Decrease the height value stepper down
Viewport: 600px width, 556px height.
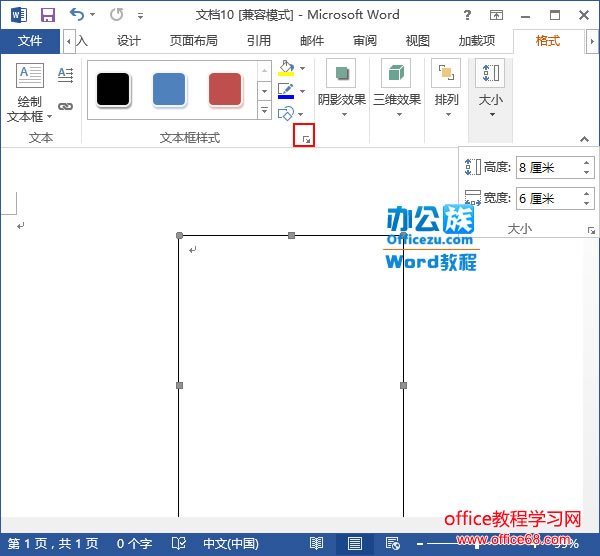pos(587,173)
